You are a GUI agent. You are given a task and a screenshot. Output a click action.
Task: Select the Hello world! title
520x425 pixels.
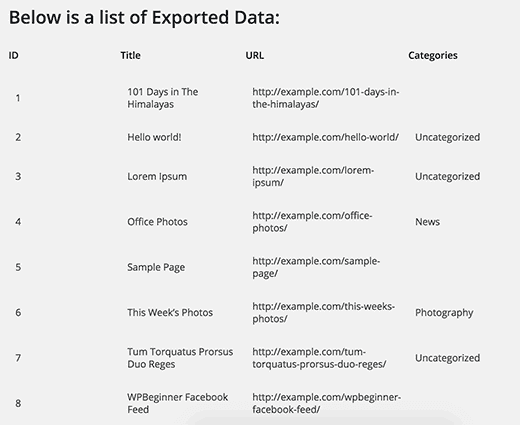(x=154, y=137)
